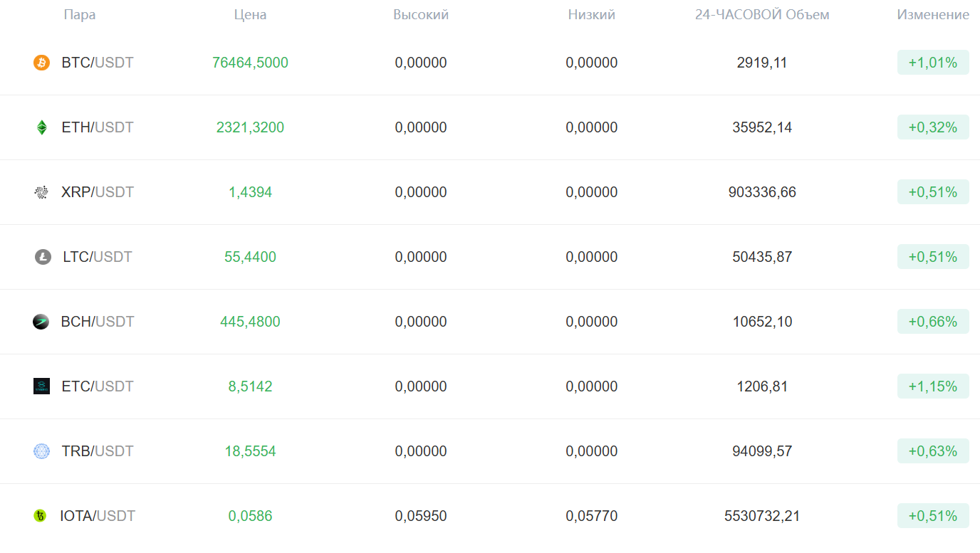Click the LTC volume 50435,87
Screen dimensions: 980x553
coord(762,257)
